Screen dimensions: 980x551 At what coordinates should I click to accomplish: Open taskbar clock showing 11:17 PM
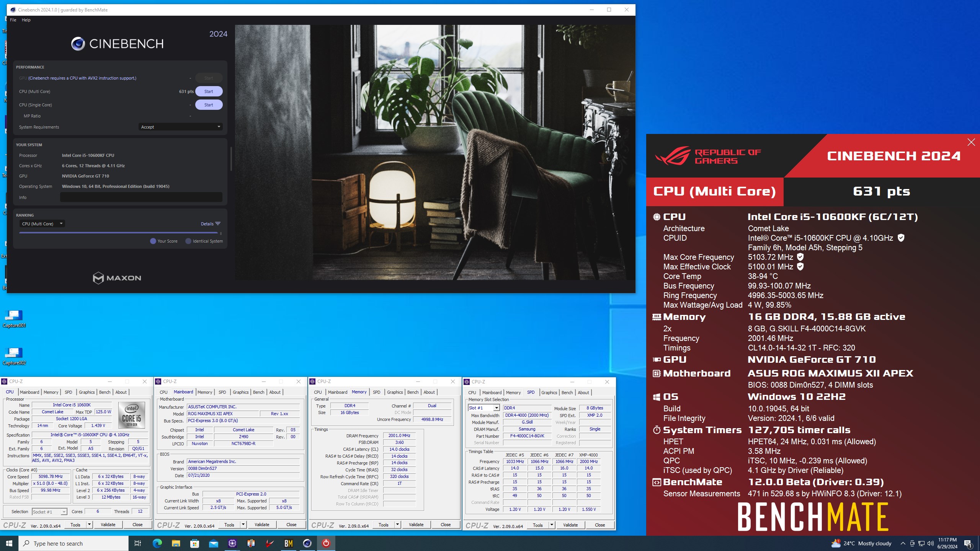pos(947,543)
